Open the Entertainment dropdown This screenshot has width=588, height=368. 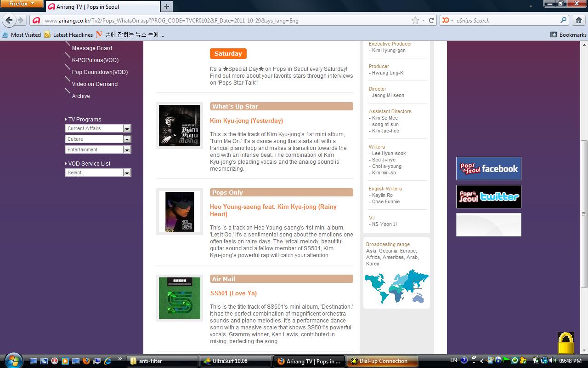pos(98,149)
